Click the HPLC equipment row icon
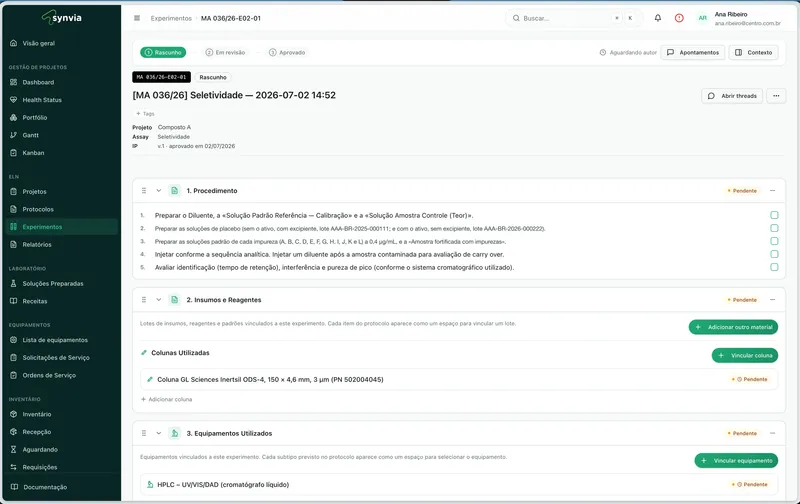The image size is (800, 504). (150, 484)
